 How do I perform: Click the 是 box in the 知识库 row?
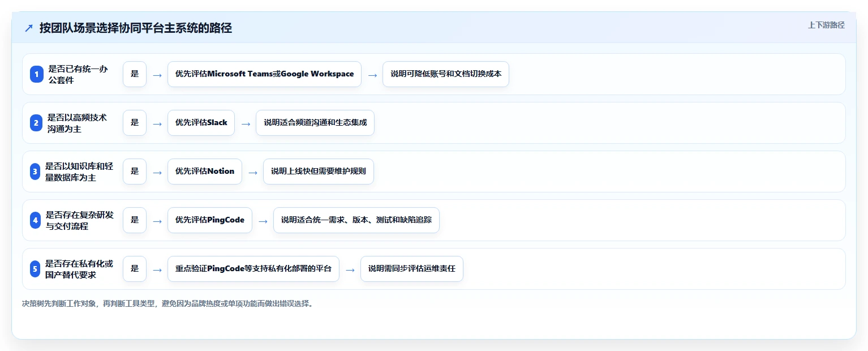click(x=135, y=172)
